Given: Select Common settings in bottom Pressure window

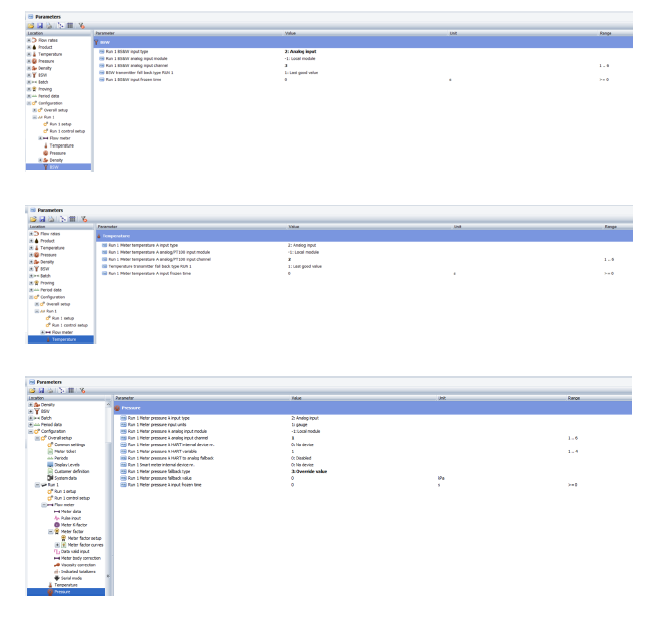Looking at the screenshot, I should pyautogui.click(x=70, y=445).
